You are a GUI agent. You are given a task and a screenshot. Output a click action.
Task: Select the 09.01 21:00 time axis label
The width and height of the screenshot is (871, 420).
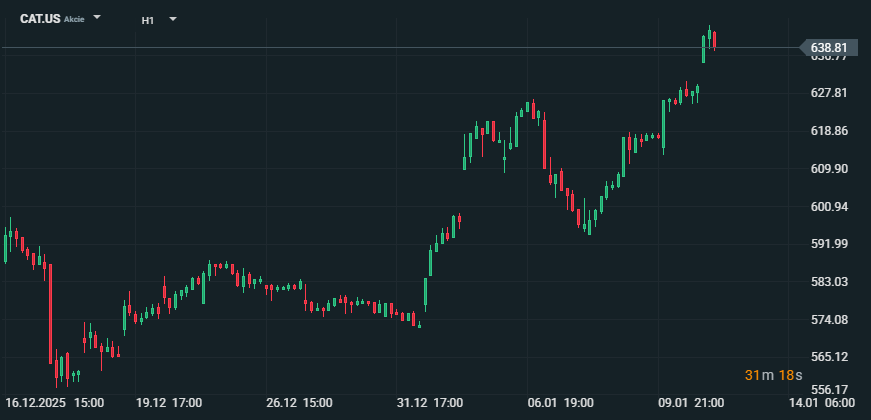690,402
